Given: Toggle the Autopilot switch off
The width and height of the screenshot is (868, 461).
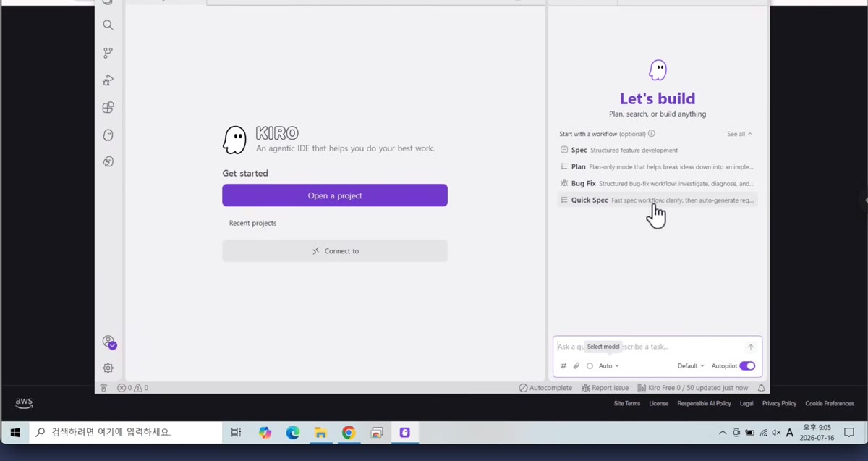Looking at the screenshot, I should (x=747, y=366).
